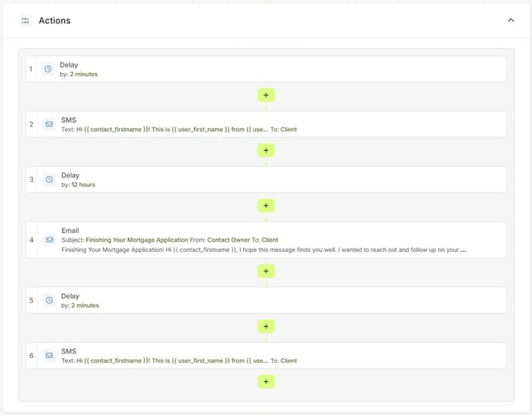Click clock icon on 12 hours Delay

[x=48, y=180]
